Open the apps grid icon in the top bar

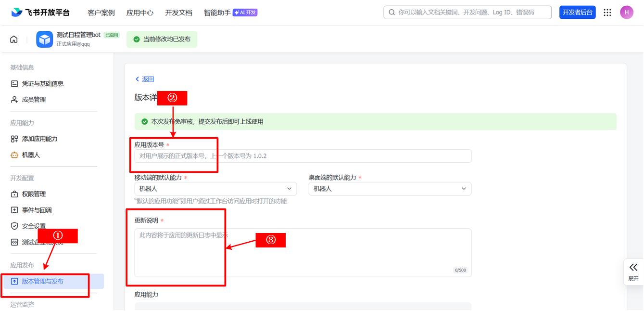(x=607, y=13)
